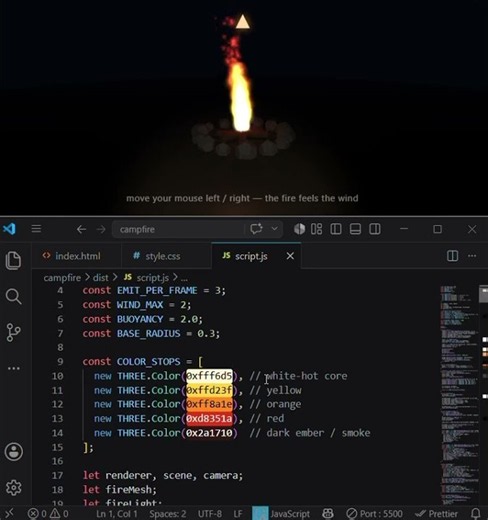Click the trailing ellipsis breadcrumb
The image size is (488, 520).
[184, 278]
